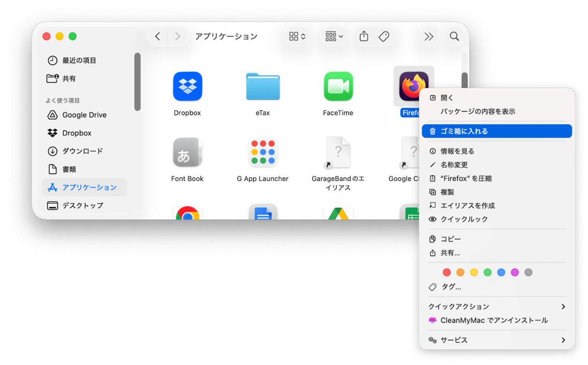Open Google Drive in the sidebar
The image size is (588, 365).
[84, 115]
